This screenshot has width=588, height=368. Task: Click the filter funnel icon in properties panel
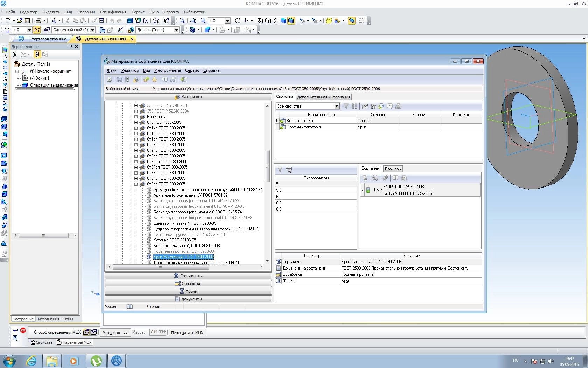(x=346, y=106)
